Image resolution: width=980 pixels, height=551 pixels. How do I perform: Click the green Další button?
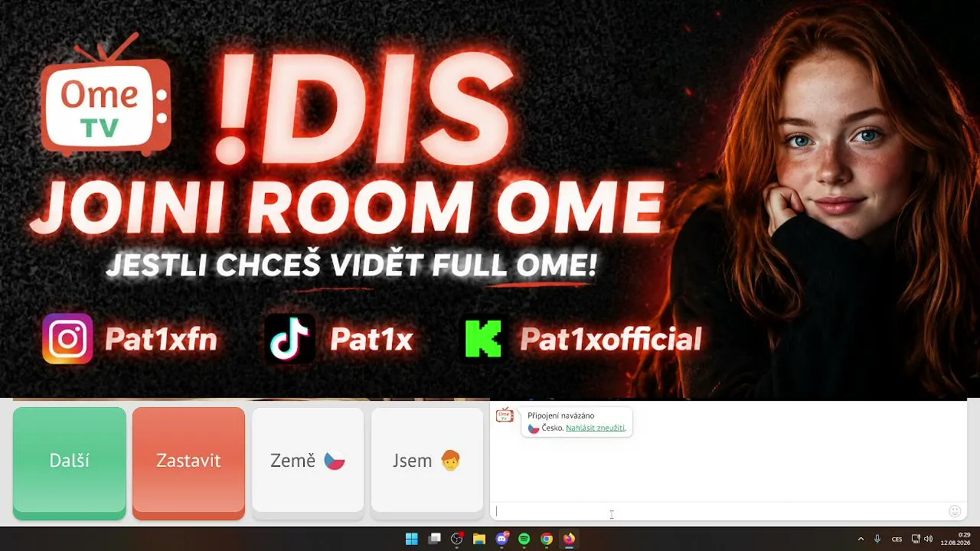(x=70, y=463)
